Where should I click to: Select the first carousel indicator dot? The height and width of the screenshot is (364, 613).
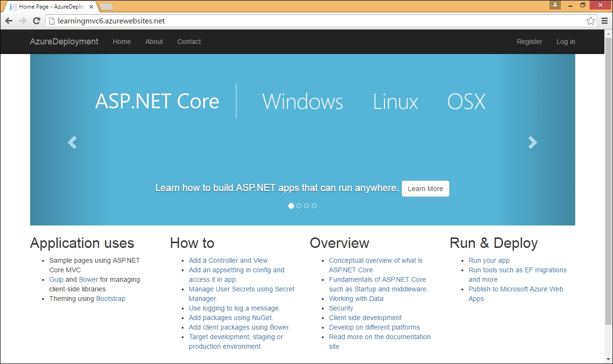point(291,206)
